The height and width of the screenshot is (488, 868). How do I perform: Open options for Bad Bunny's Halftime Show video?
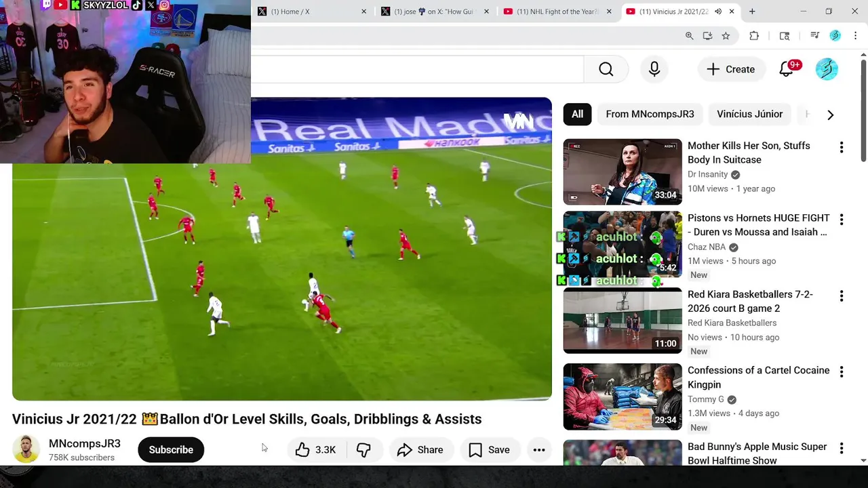[x=842, y=449]
